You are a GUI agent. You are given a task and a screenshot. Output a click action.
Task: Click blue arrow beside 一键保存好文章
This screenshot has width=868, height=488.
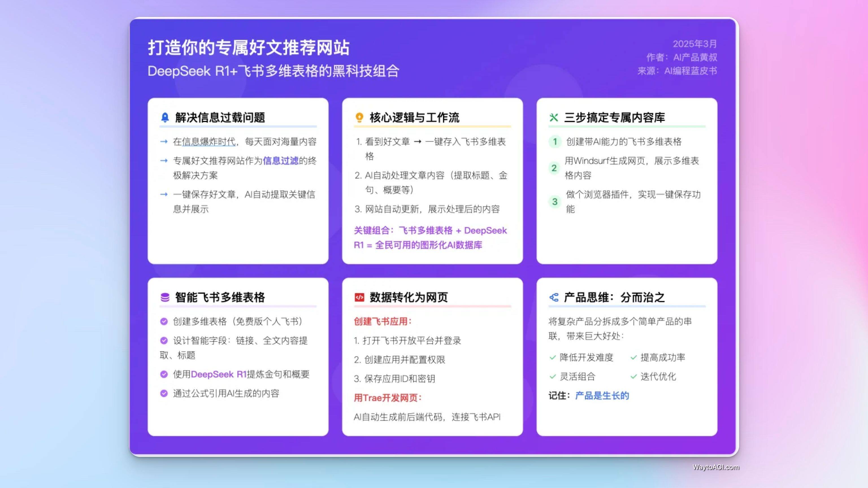pyautogui.click(x=164, y=194)
